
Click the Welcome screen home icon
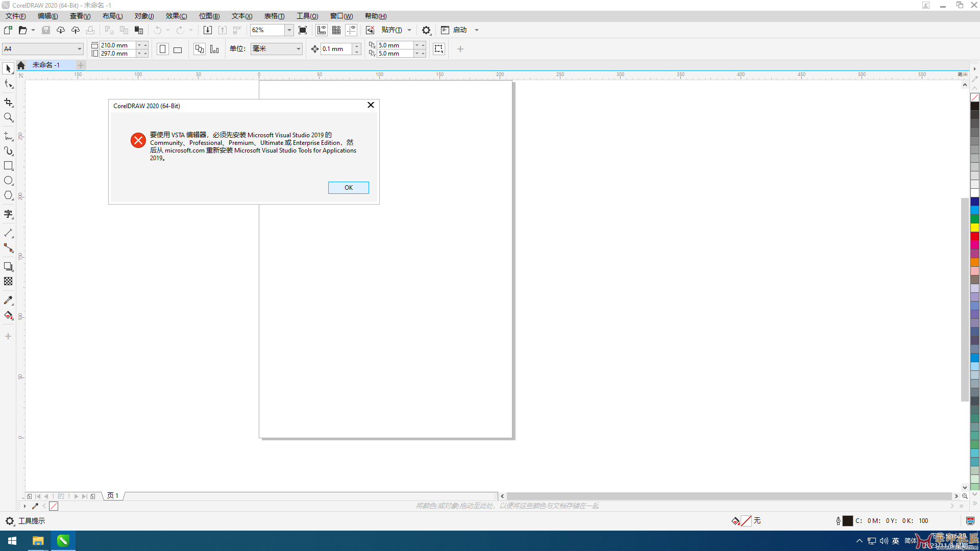coord(21,65)
